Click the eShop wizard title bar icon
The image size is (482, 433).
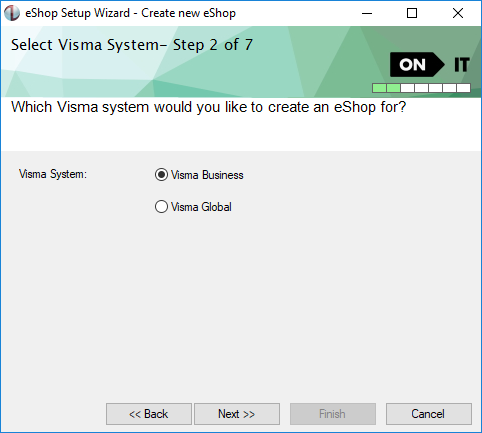tap(12, 13)
